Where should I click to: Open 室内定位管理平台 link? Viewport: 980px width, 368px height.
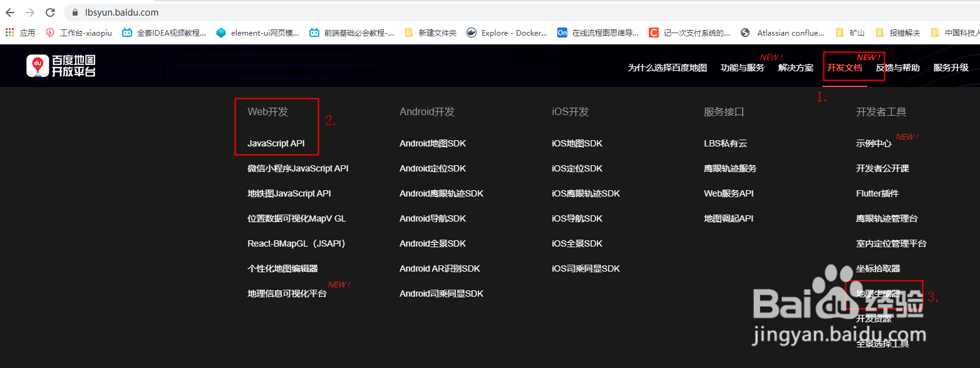click(891, 243)
